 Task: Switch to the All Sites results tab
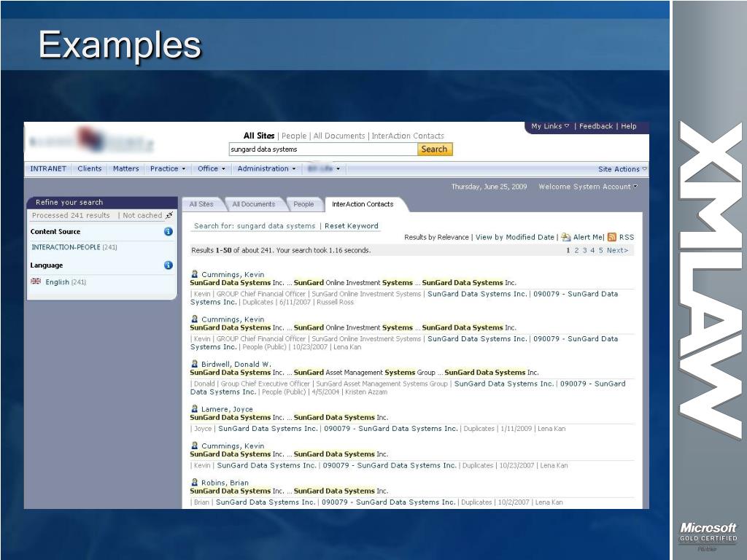(201, 204)
